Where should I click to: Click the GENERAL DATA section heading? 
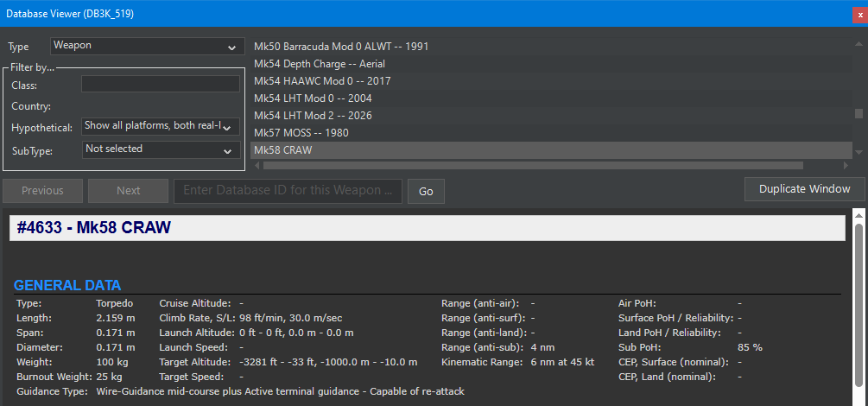(x=67, y=286)
